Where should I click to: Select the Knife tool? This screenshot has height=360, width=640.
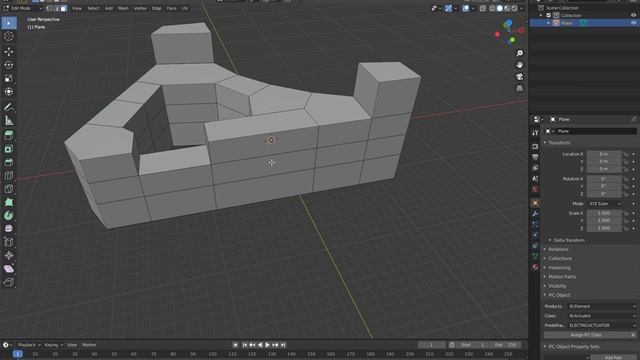(x=9, y=189)
